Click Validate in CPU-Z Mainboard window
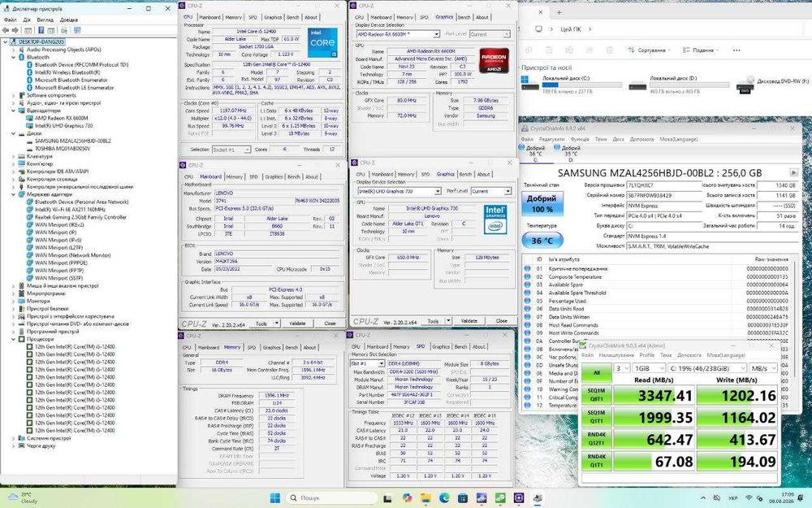This screenshot has width=812, height=508. [297, 323]
